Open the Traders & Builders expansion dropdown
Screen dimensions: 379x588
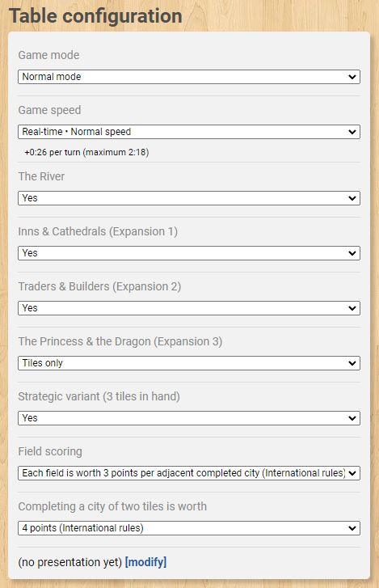pos(189,308)
